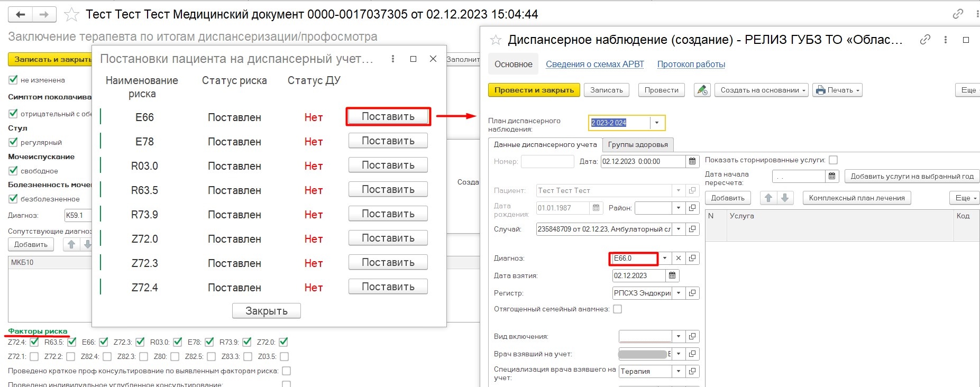Viewport: 980px width, 387px height.
Task: Click into the Номер input field
Action: pos(547,162)
